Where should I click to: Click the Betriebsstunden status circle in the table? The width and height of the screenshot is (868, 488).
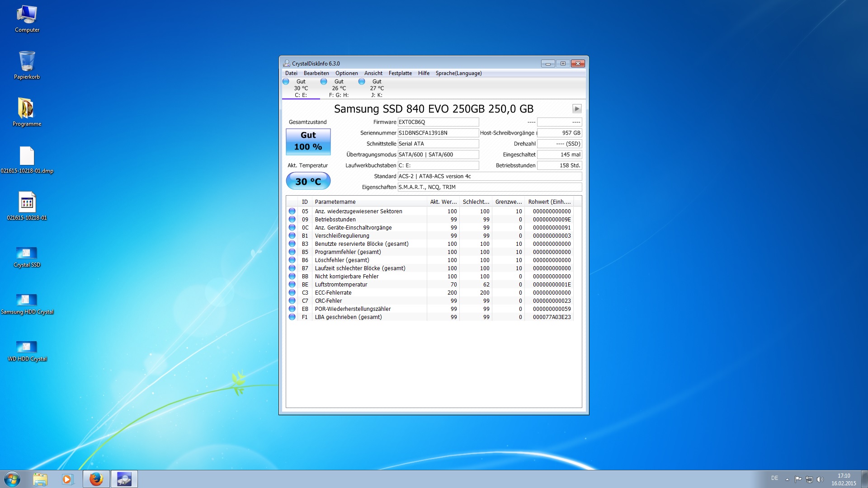(292, 220)
